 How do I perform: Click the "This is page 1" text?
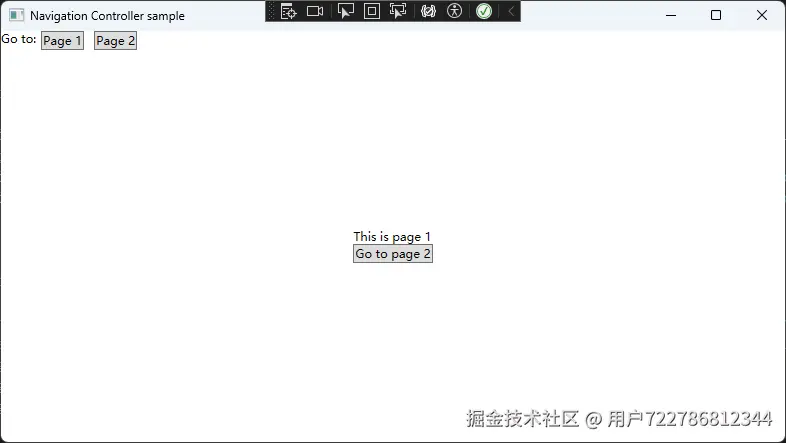tap(392, 237)
